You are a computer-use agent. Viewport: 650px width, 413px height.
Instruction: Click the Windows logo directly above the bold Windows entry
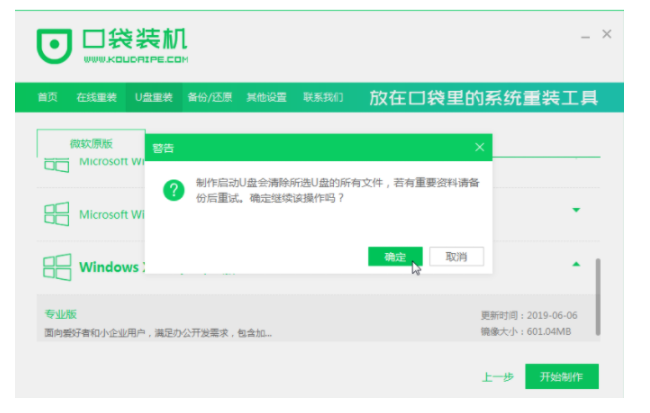pos(56,214)
